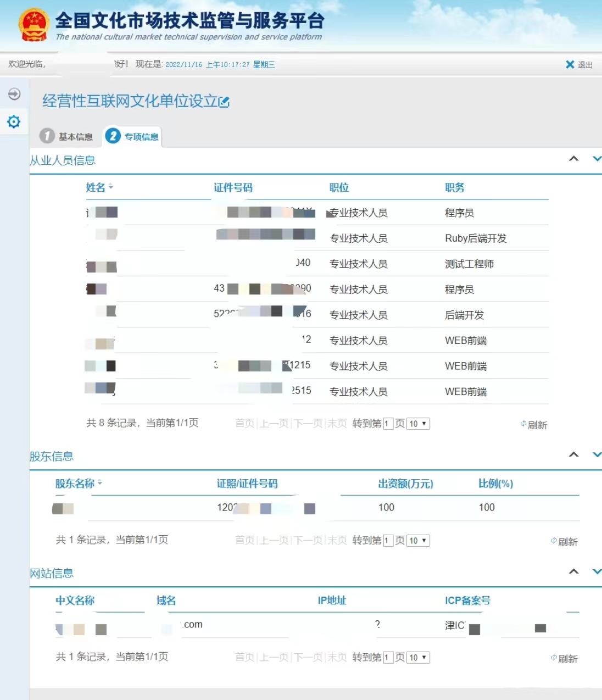Click the edit icon beside the page title

224,102
